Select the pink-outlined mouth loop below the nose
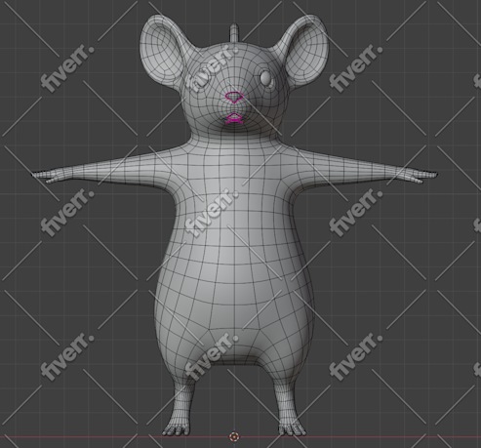Viewport: 481px width, 448px height. (234, 118)
